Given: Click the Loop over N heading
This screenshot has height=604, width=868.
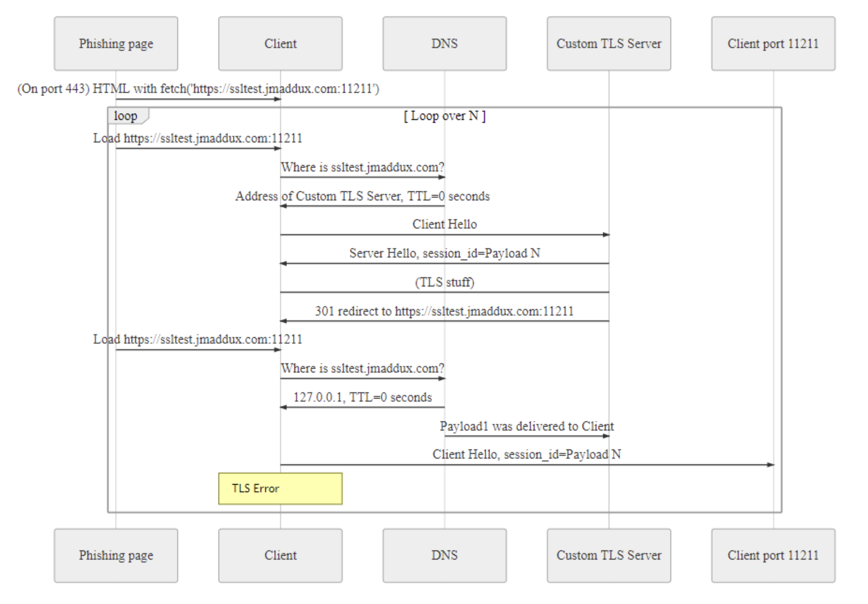Looking at the screenshot, I should 445,116.
